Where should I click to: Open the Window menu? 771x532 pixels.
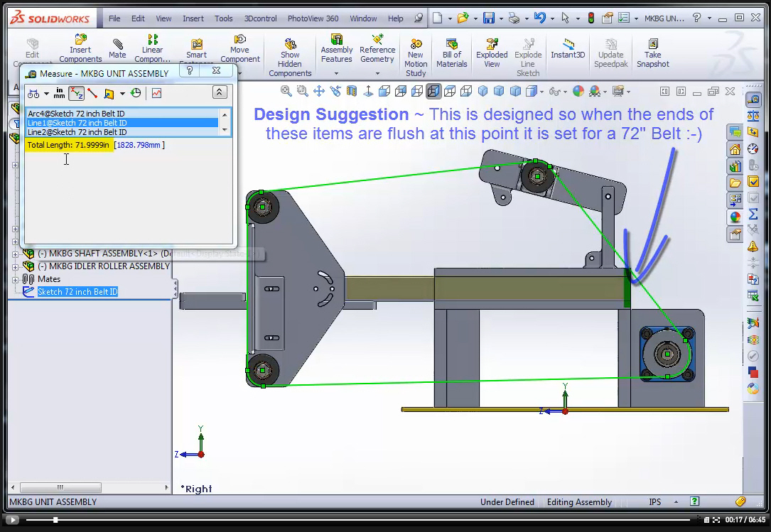coord(363,18)
